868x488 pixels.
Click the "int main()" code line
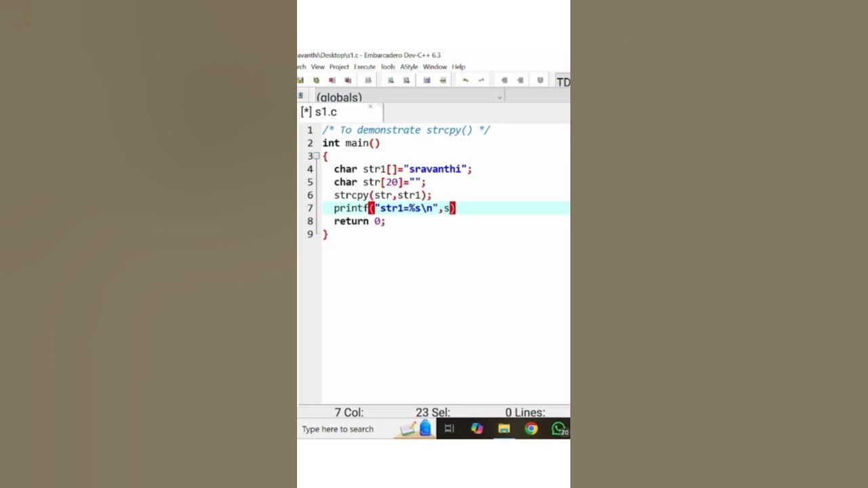click(x=351, y=143)
